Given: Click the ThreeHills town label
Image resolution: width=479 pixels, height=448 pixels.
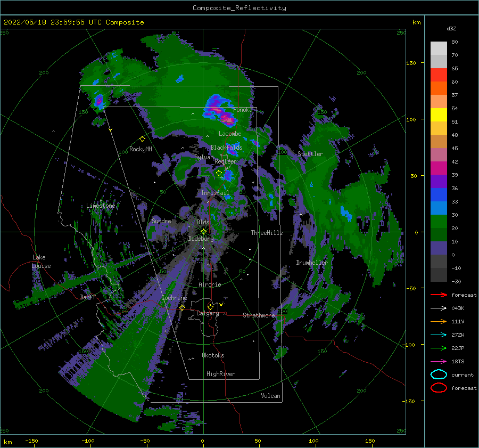Looking at the screenshot, I should tap(267, 233).
